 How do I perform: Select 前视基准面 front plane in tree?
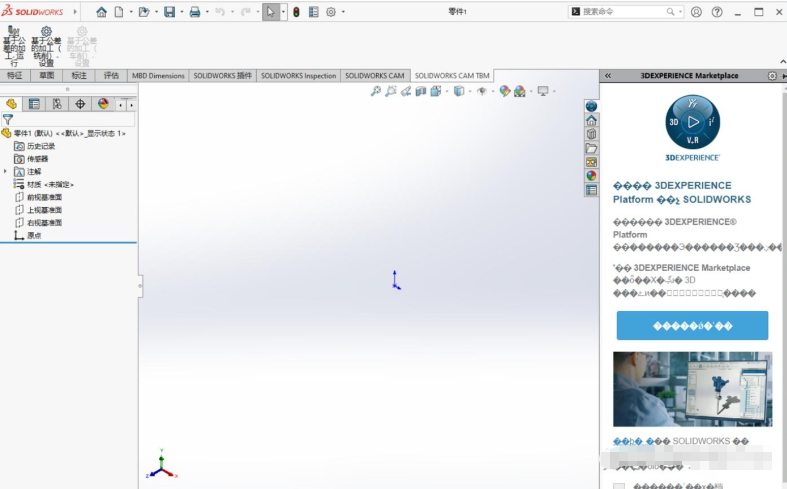click(38, 197)
